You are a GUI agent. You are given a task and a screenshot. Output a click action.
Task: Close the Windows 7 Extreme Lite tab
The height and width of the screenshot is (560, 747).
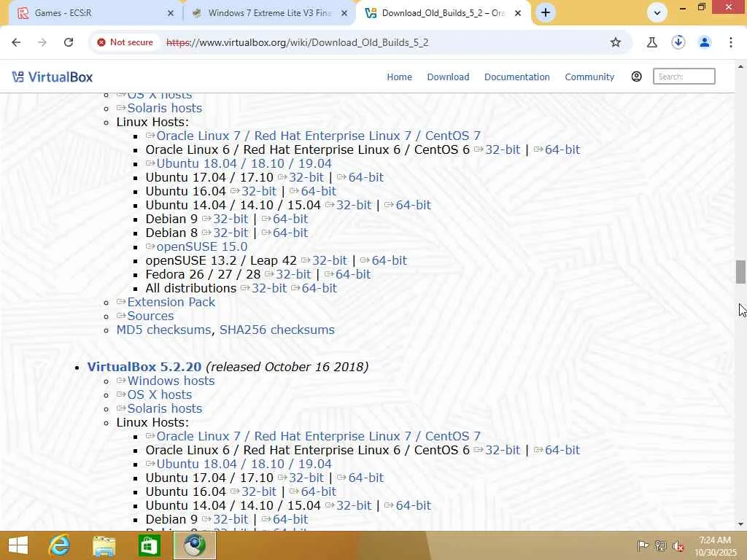tap(344, 13)
